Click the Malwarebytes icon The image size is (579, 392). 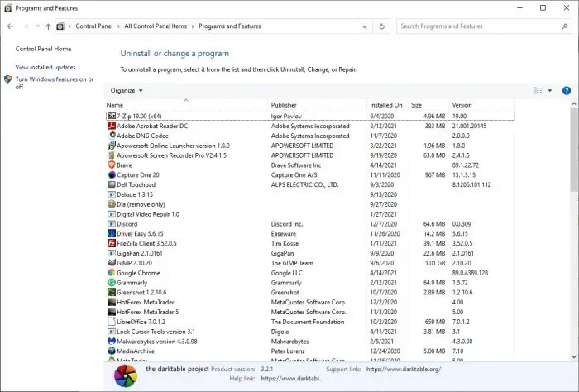(112, 341)
